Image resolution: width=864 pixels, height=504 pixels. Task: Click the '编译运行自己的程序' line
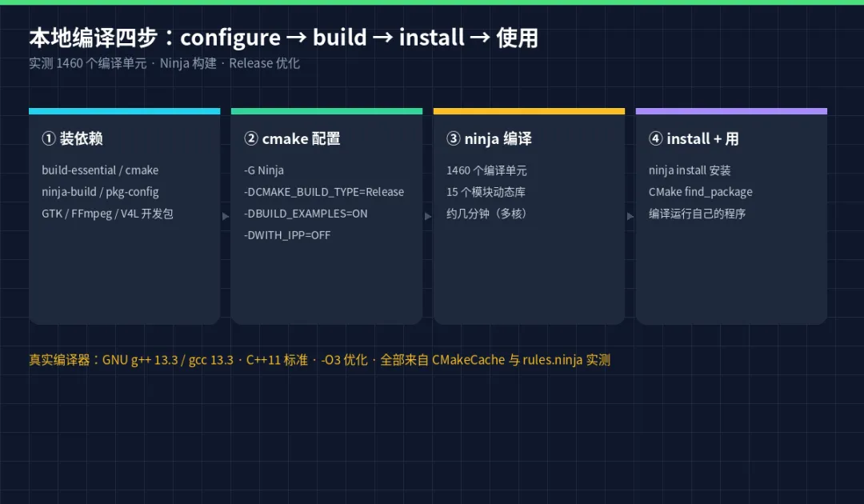[697, 214]
